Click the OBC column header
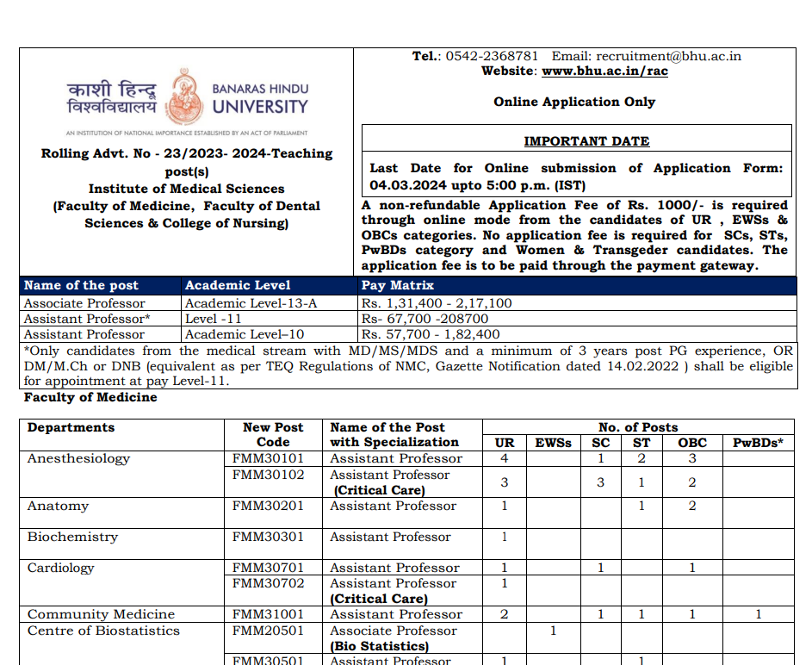 coord(692,443)
